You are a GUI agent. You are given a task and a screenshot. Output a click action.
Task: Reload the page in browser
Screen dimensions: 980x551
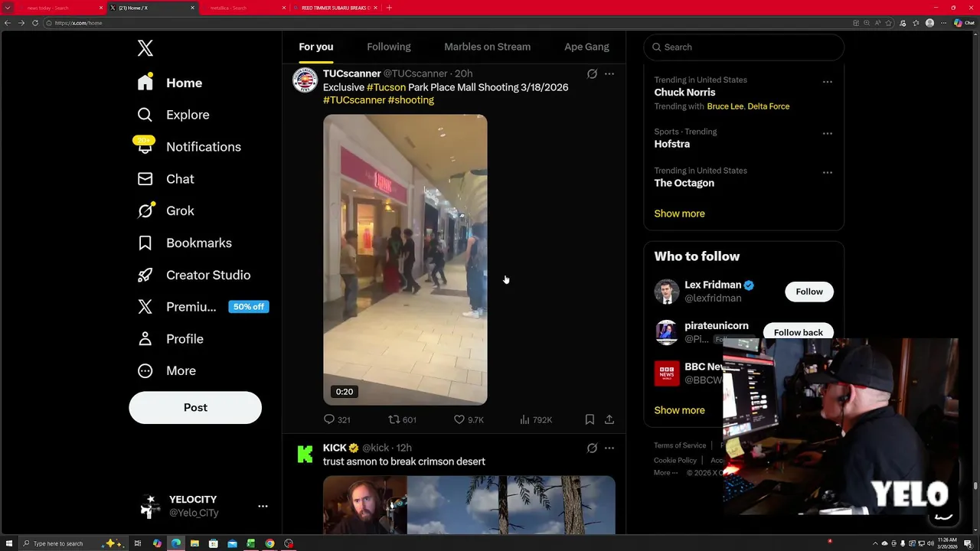[34, 23]
